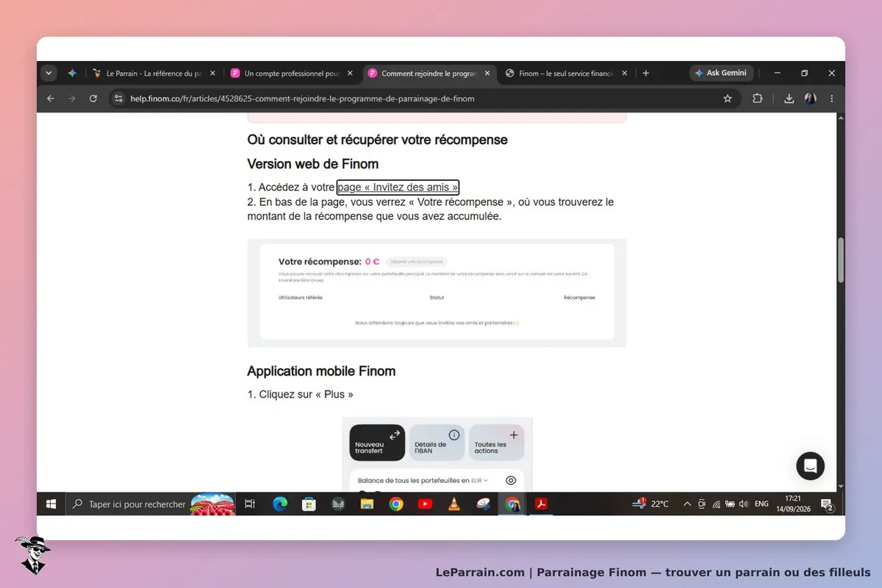The width and height of the screenshot is (882, 588).
Task: Click the heading Application mobile Finom
Action: (321, 371)
